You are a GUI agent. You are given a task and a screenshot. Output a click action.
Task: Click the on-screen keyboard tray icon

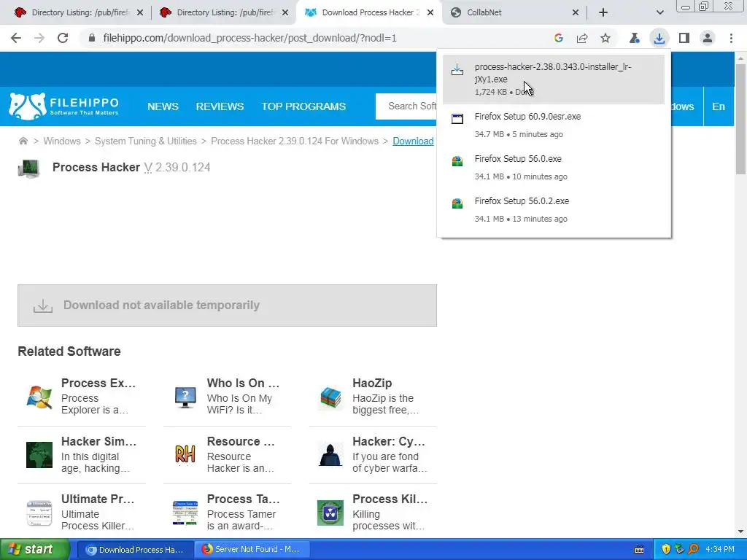639,550
